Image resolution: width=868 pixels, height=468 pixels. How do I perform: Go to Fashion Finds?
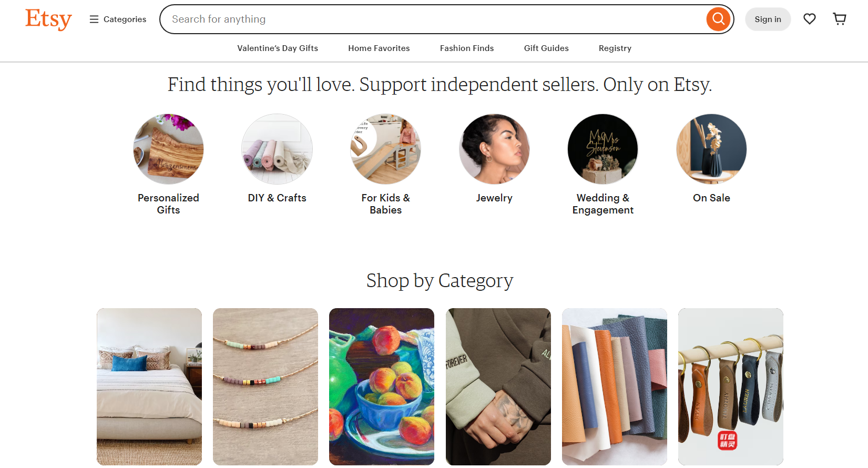[x=467, y=48]
